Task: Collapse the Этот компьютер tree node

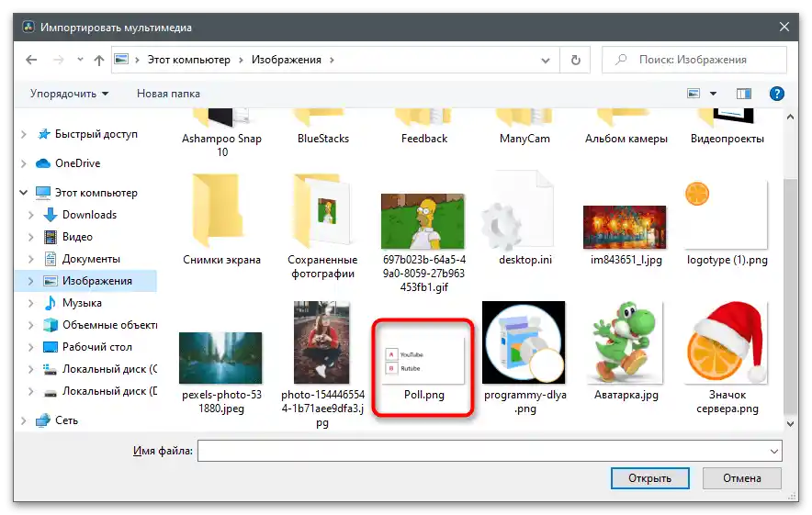Action: pyautogui.click(x=24, y=193)
